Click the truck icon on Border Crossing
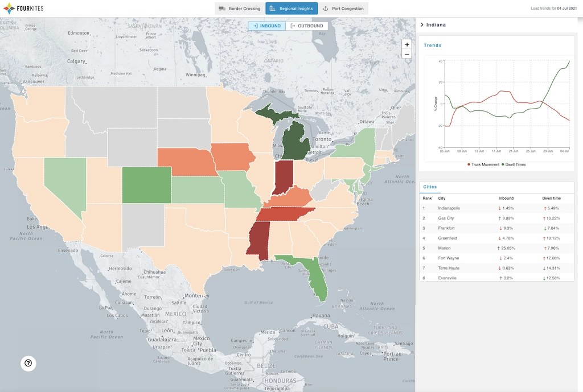The image size is (583, 392). (221, 9)
